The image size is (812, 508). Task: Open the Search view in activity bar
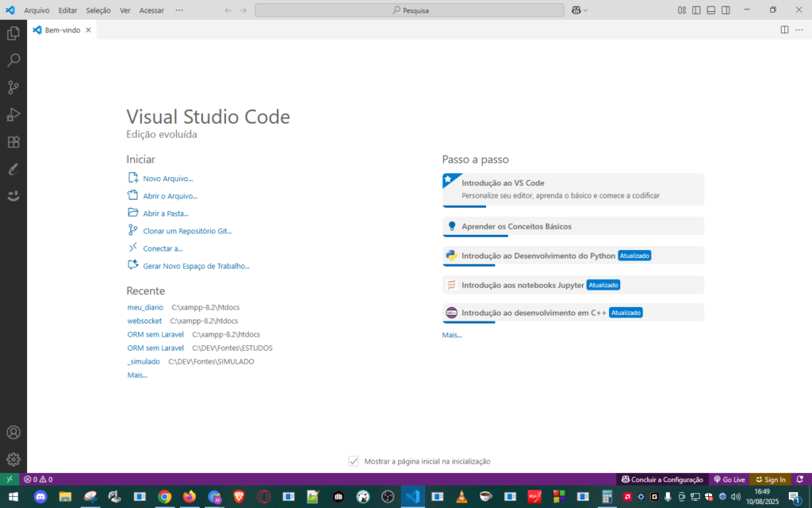tap(13, 60)
